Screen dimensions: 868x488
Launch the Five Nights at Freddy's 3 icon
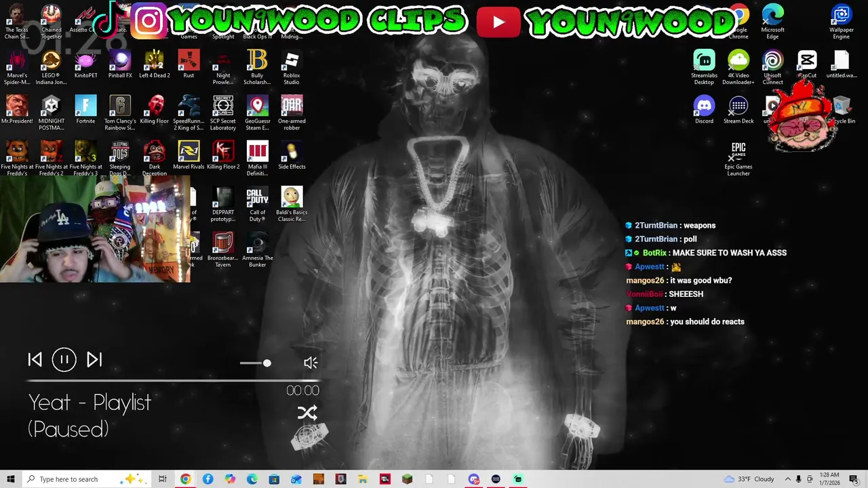pyautogui.click(x=85, y=159)
